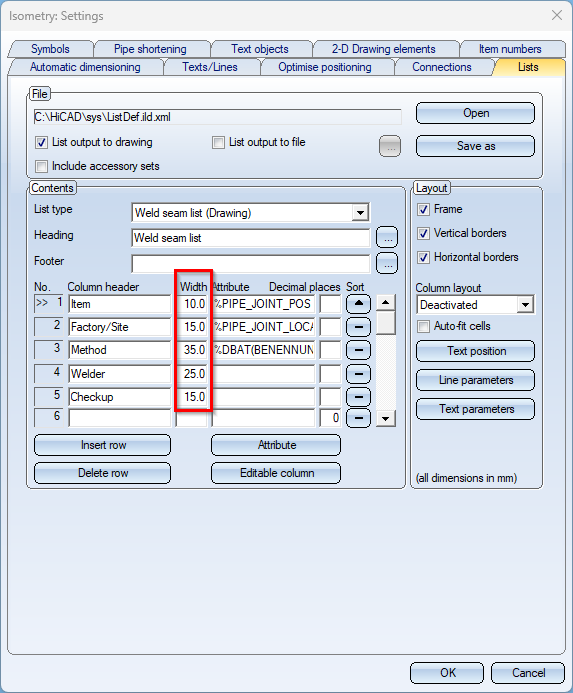Toggle Vertical borders checkbox
Screen dimensions: 573x693
tap(423, 233)
